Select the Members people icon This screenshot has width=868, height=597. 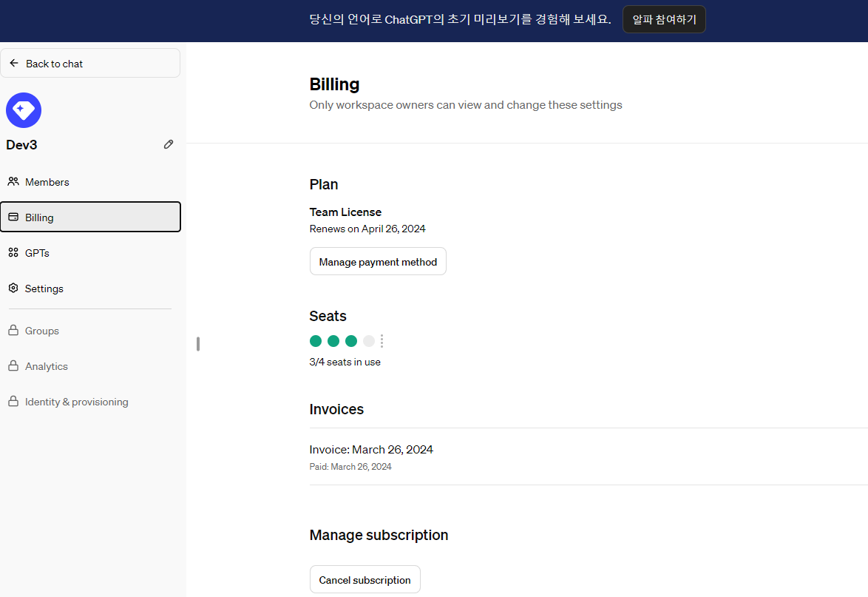[x=13, y=181]
